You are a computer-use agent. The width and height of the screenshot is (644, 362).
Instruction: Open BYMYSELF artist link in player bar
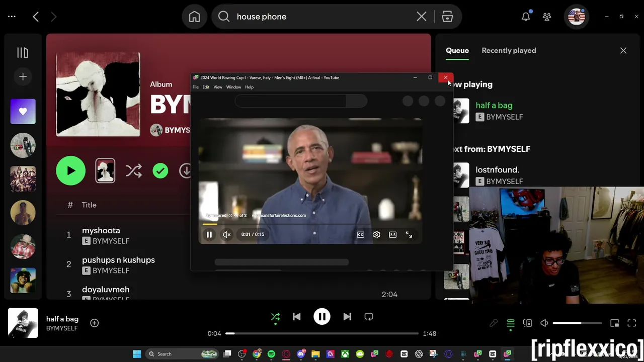pos(62,328)
